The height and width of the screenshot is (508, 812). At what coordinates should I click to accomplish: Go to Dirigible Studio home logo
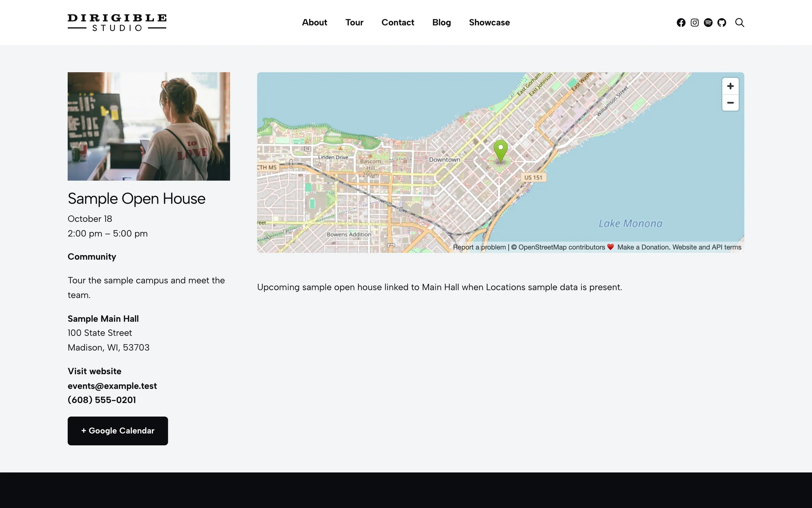(117, 23)
